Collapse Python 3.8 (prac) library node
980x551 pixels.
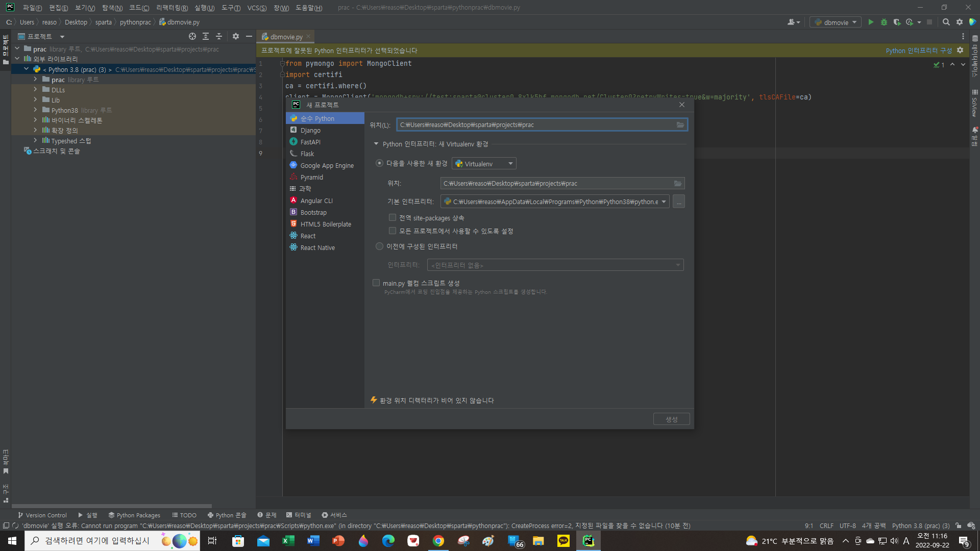click(x=26, y=69)
